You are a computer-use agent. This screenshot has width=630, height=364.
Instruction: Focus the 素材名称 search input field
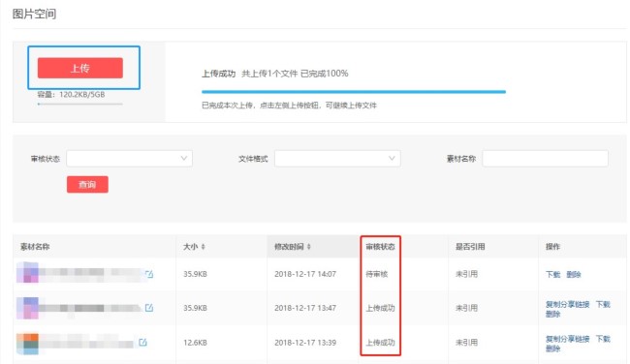pyautogui.click(x=546, y=159)
